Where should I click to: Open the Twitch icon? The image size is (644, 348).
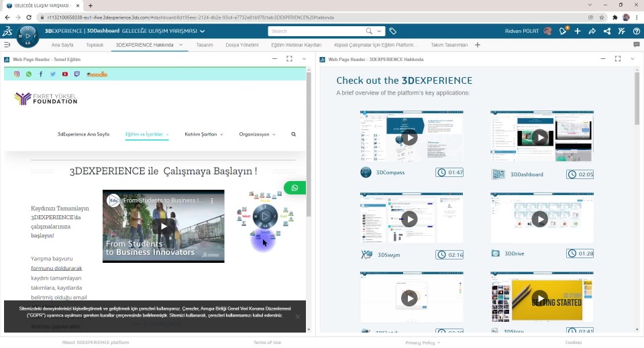click(x=76, y=74)
